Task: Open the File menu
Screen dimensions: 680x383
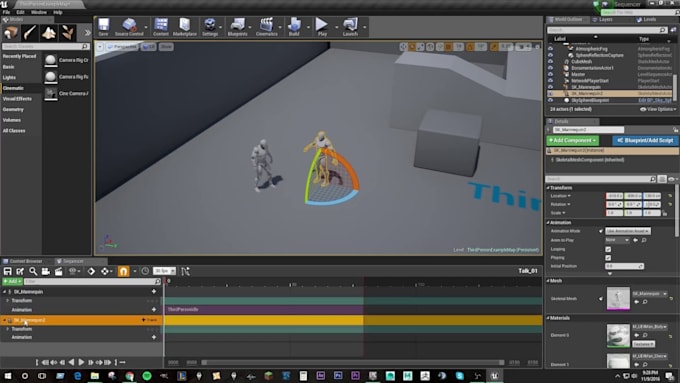Action: pyautogui.click(x=7, y=12)
